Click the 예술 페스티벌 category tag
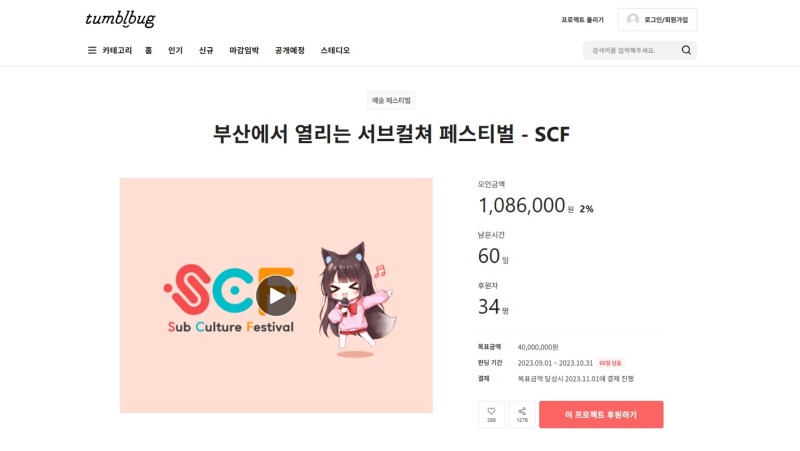This screenshot has width=800, height=451. tap(391, 101)
